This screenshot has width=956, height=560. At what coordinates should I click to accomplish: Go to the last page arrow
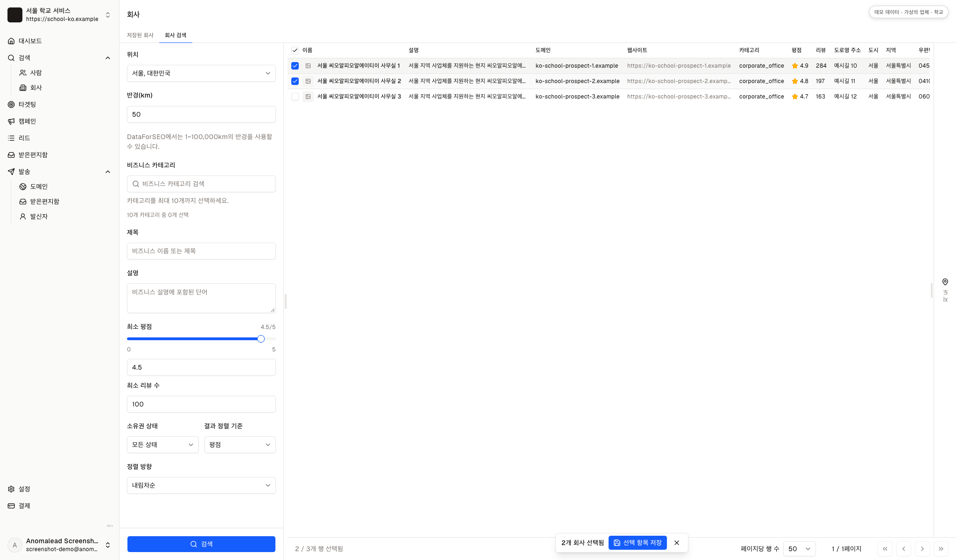click(x=941, y=549)
